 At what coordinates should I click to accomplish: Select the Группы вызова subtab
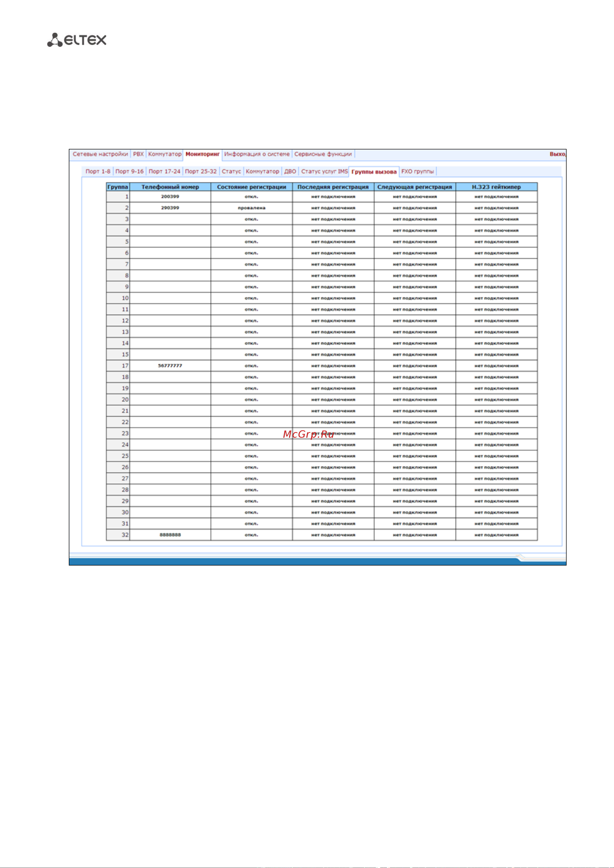click(374, 172)
